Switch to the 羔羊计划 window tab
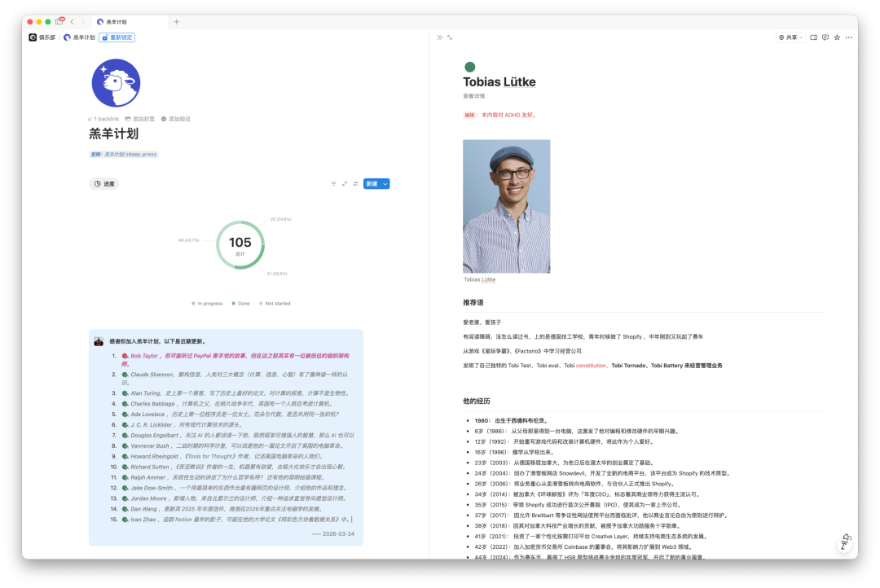The width and height of the screenshot is (880, 588). pyautogui.click(x=131, y=22)
